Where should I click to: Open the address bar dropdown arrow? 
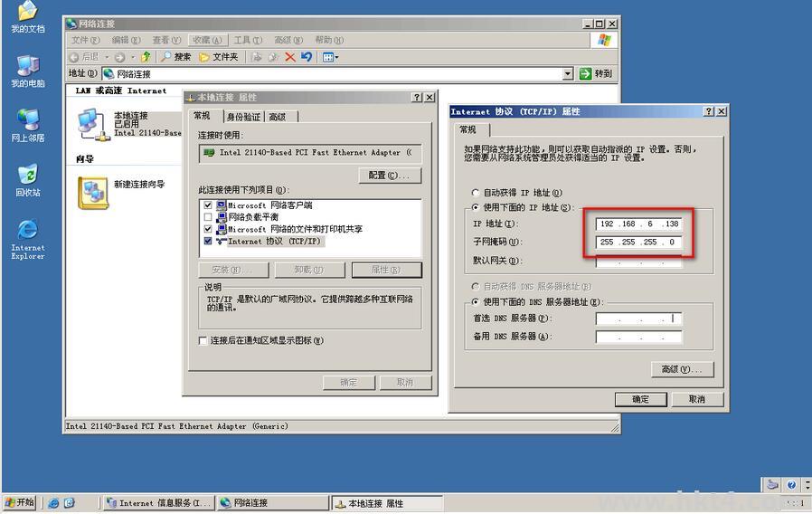pyautogui.click(x=568, y=73)
